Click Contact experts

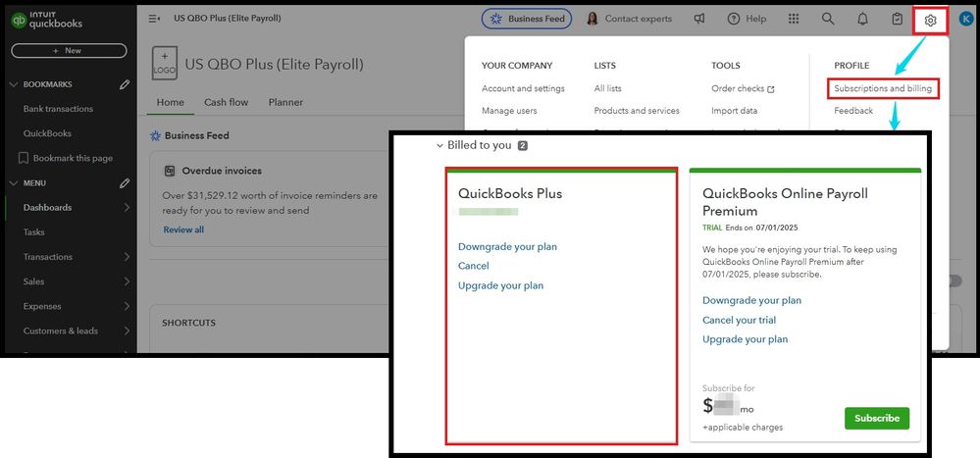638,19
